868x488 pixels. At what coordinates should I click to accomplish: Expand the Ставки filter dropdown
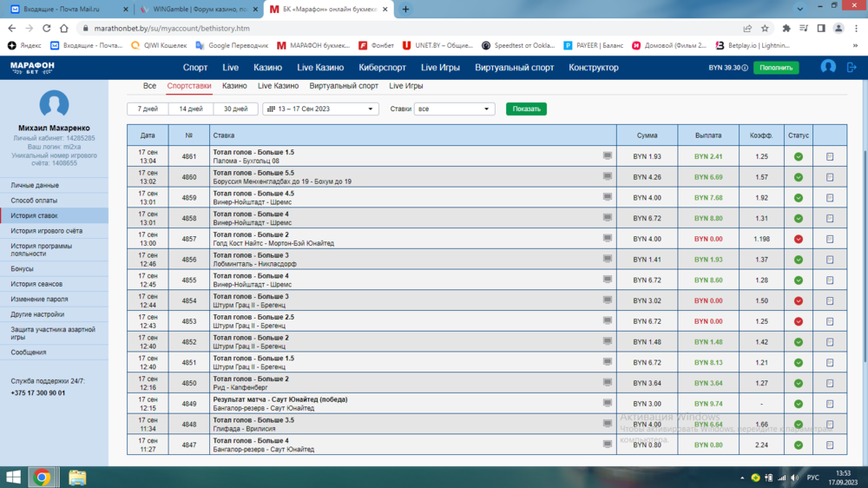(x=454, y=109)
